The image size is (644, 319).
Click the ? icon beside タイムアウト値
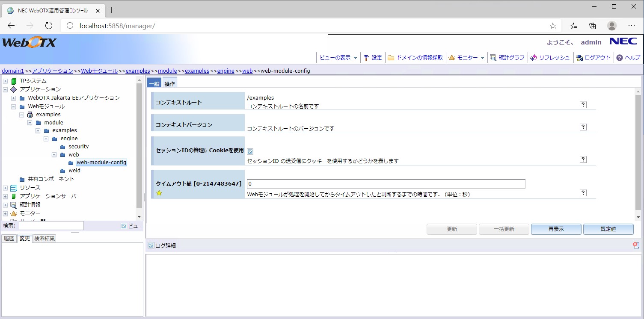point(583,192)
